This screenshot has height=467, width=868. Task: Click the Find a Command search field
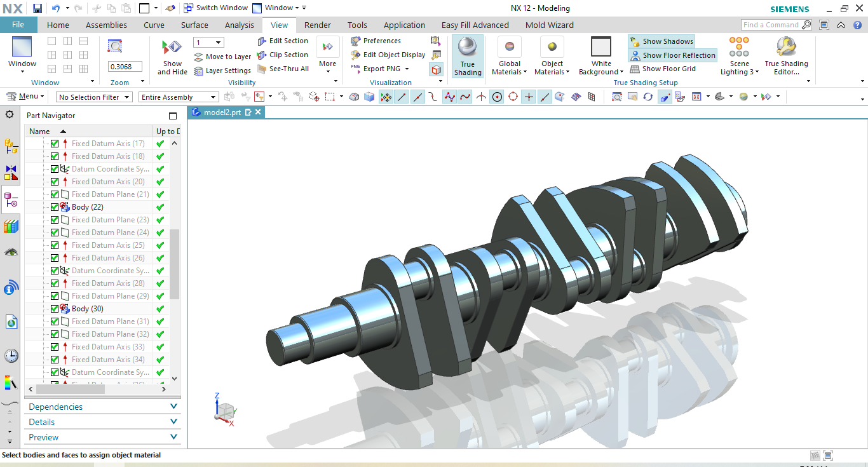coord(776,25)
